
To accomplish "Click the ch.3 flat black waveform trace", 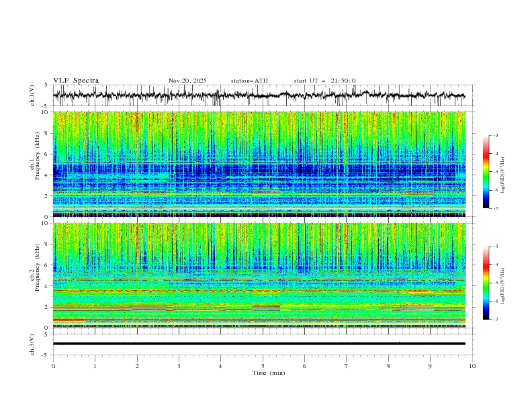I will pyautogui.click(x=259, y=344).
